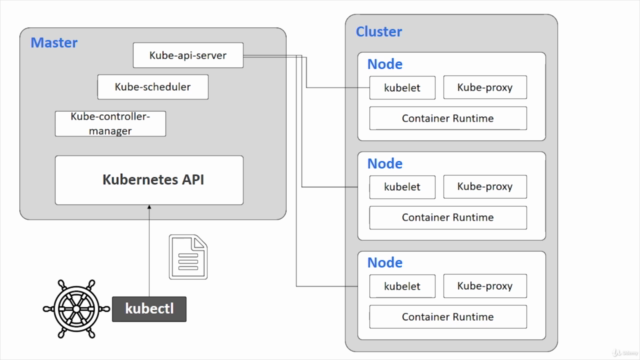Select Container Runtime in the top Node
The height and width of the screenshot is (360, 640).
click(448, 118)
